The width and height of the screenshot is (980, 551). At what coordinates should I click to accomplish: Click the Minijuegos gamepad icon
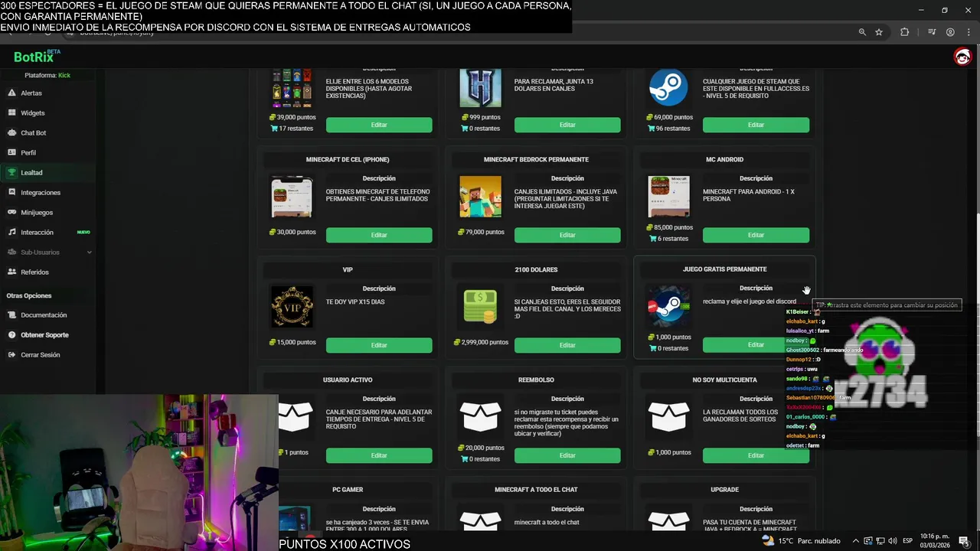pos(12,212)
